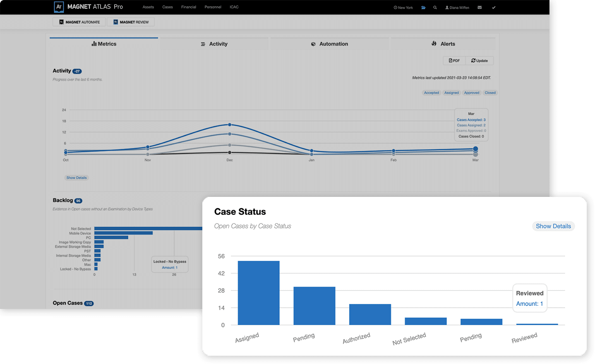Screen dimensions: 595x364
Task: Open New York timezone clock indicator
Action: tap(403, 7)
